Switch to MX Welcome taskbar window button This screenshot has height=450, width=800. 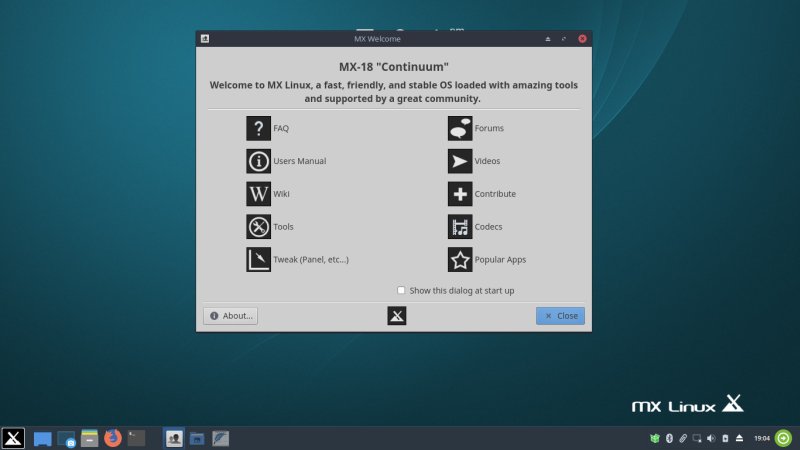pyautogui.click(x=174, y=438)
